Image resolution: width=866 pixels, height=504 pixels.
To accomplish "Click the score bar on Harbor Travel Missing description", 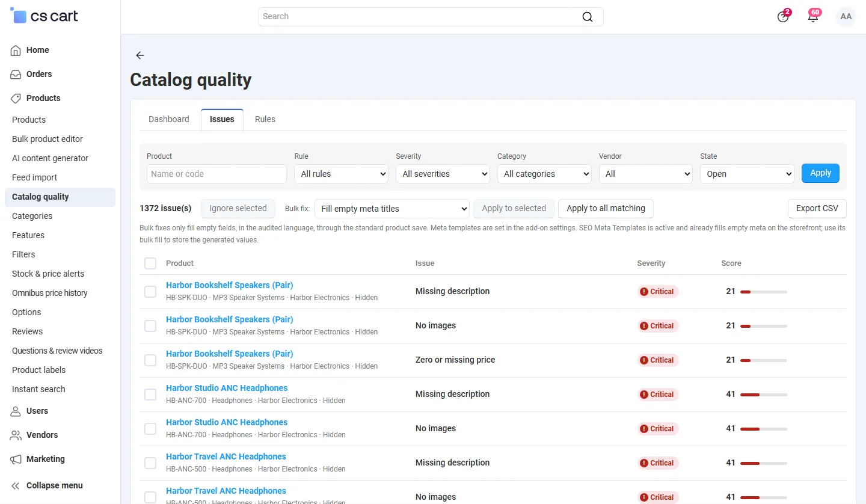I will (x=764, y=463).
